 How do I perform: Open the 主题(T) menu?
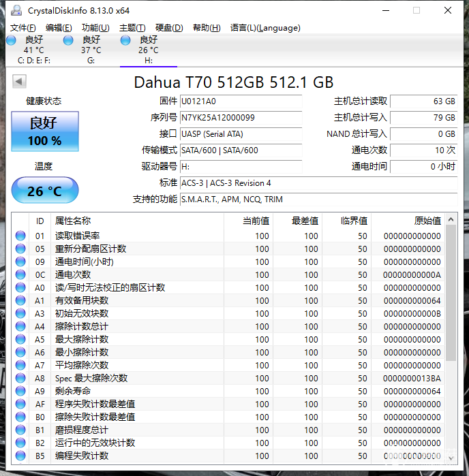click(132, 28)
